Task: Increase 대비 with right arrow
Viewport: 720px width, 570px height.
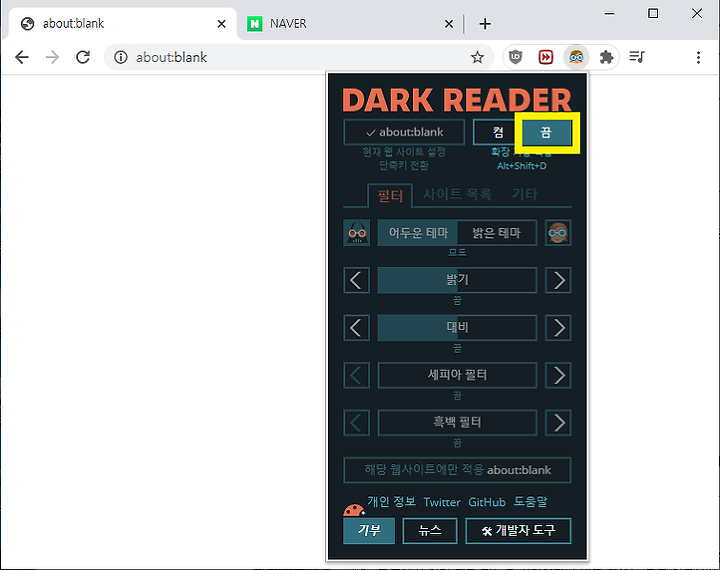Action: [x=558, y=328]
